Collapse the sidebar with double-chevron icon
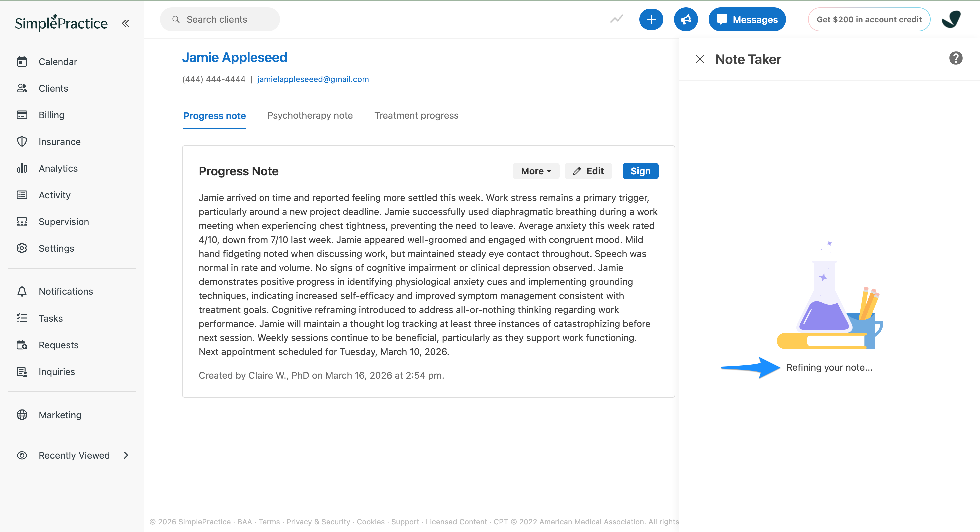This screenshot has width=980, height=532. pos(125,23)
